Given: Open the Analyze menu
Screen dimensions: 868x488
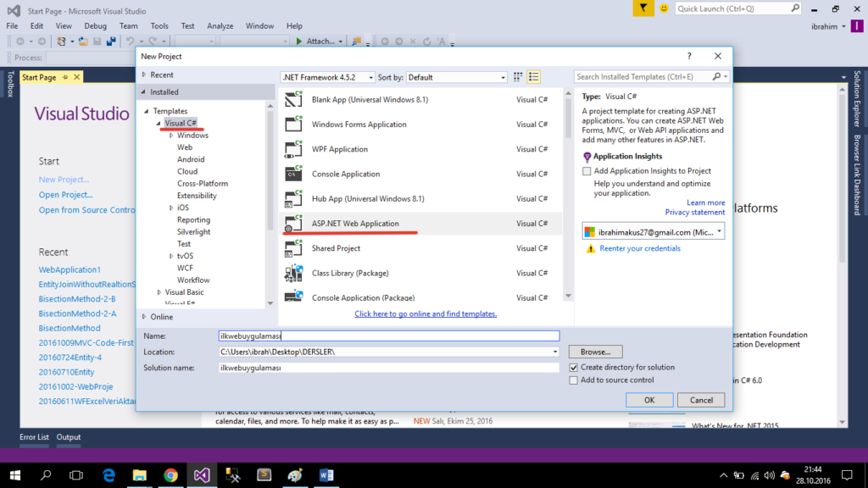Looking at the screenshot, I should (220, 26).
